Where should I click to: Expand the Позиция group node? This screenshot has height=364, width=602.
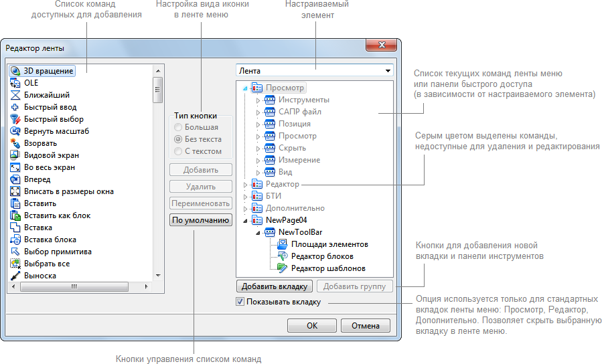(258, 124)
